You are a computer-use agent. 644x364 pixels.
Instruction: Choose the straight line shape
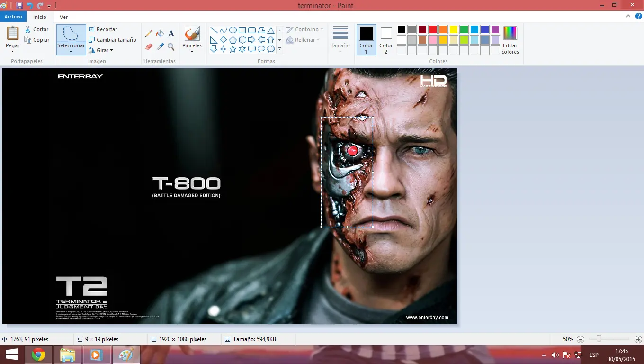(x=214, y=30)
